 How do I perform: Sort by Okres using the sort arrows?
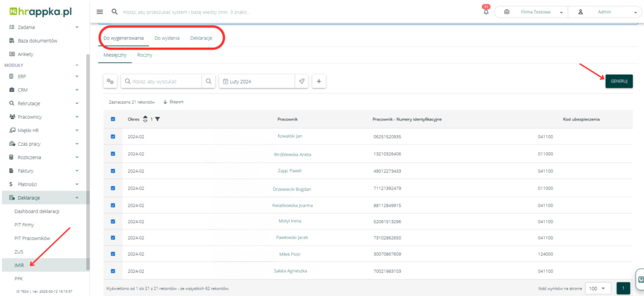click(145, 119)
